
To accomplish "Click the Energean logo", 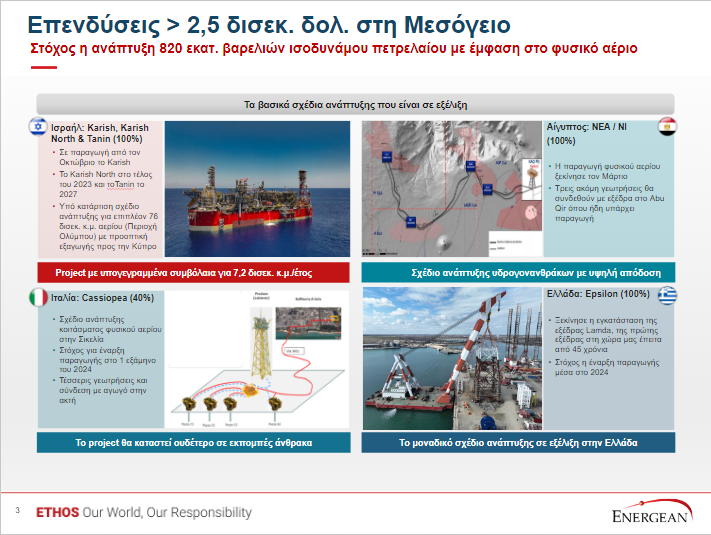I will click(652, 511).
